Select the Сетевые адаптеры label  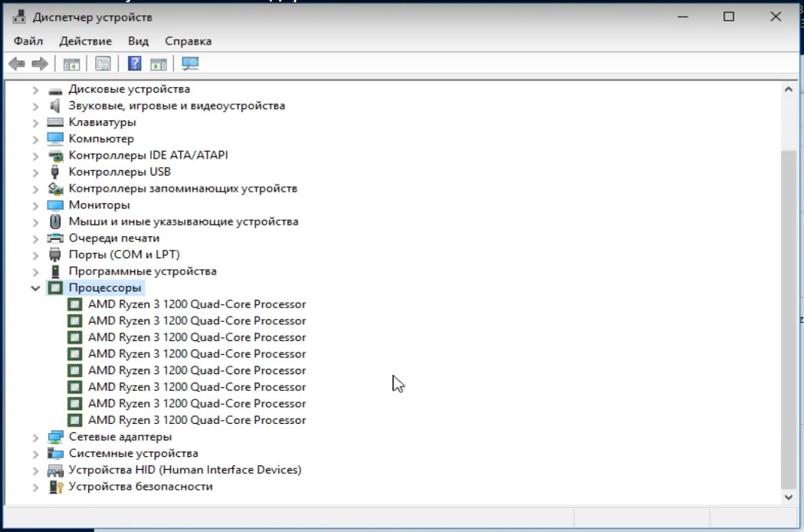(120, 437)
